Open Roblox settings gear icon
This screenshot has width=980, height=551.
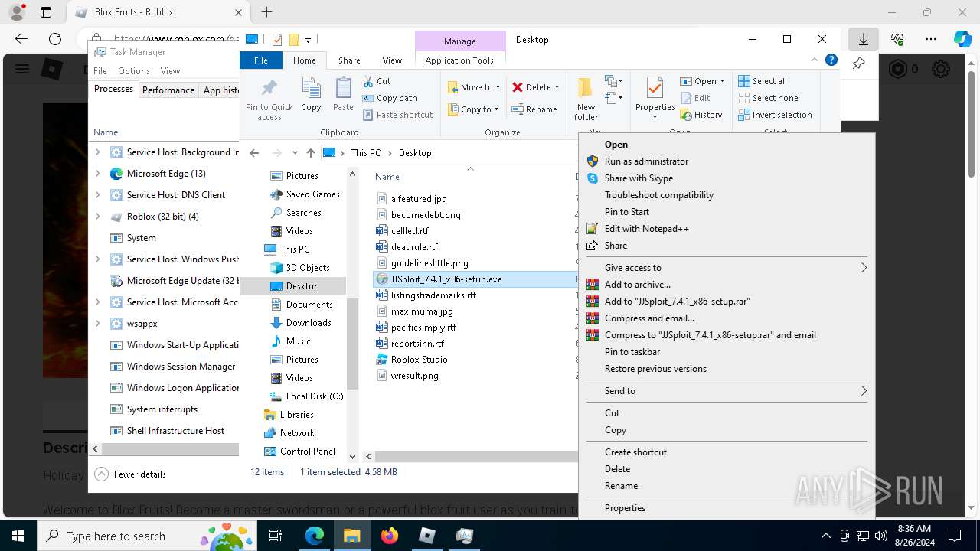click(x=940, y=70)
